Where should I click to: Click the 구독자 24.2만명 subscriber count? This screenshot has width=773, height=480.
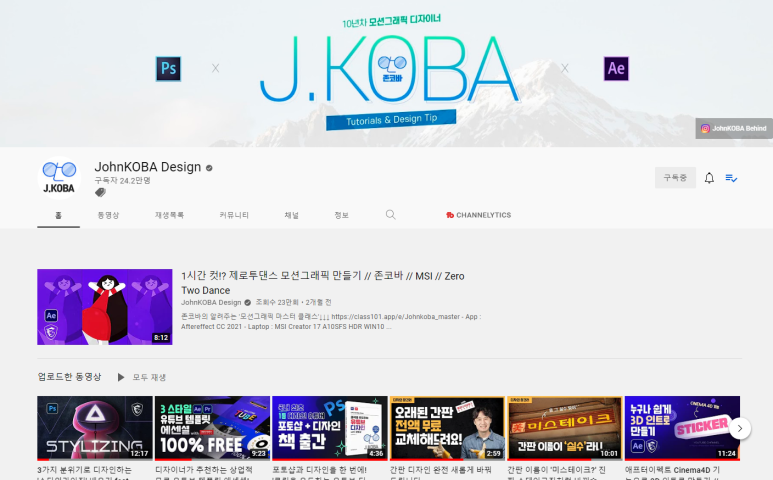click(123, 180)
